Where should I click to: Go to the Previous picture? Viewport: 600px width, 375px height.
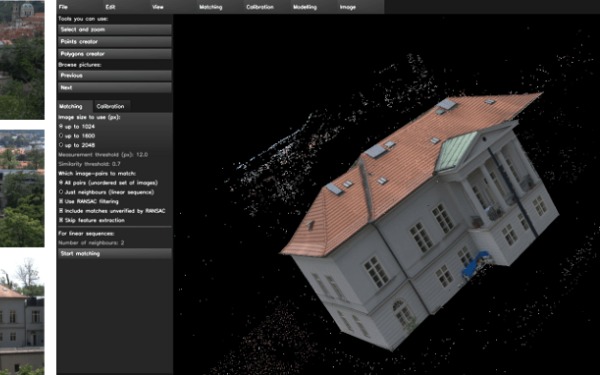pyautogui.click(x=115, y=75)
